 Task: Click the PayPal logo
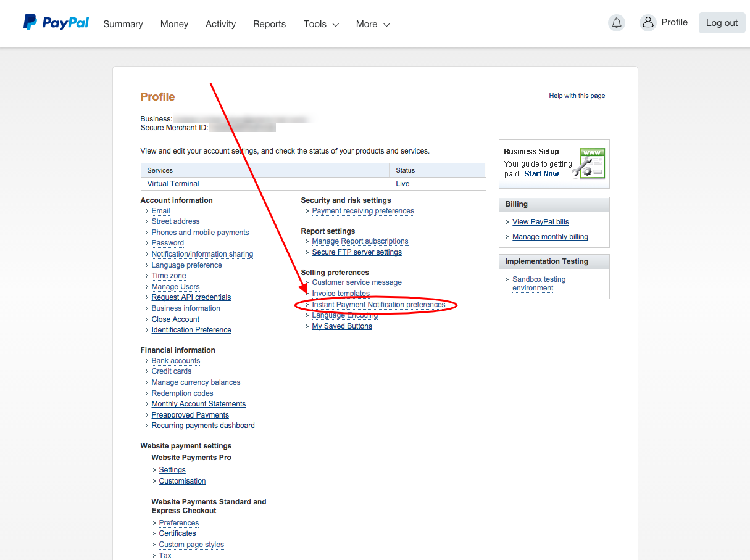[56, 23]
